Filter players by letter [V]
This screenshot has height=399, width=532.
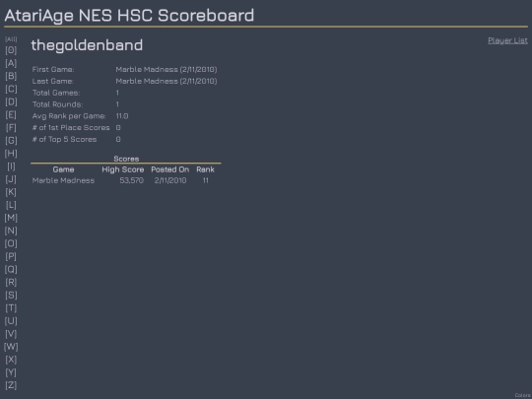11,334
